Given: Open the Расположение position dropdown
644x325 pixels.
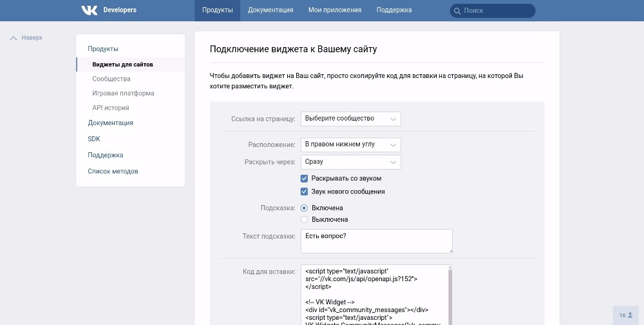Looking at the screenshot, I should (351, 145).
